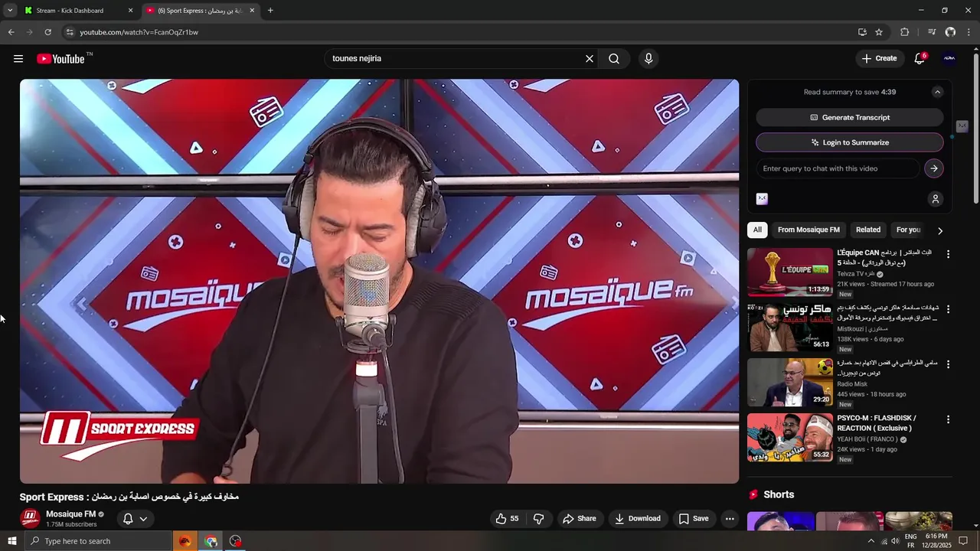This screenshot has width=980, height=551.
Task: Open Mosaique FM channel name link
Action: click(70, 514)
